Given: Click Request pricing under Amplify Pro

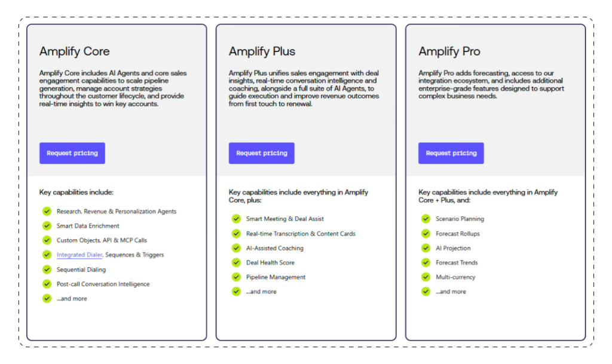Looking at the screenshot, I should [451, 153].
